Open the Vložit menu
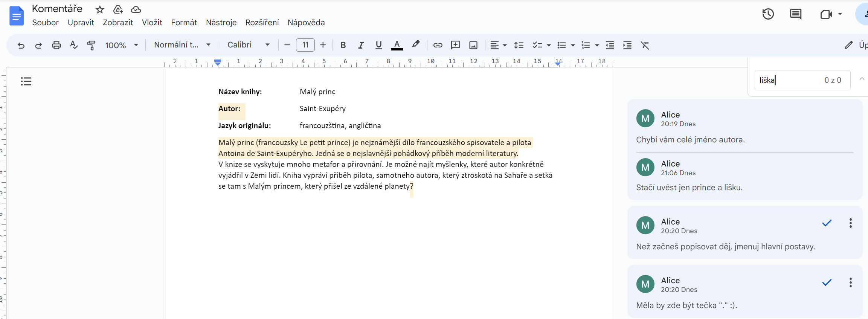This screenshot has width=868, height=319. click(x=152, y=23)
